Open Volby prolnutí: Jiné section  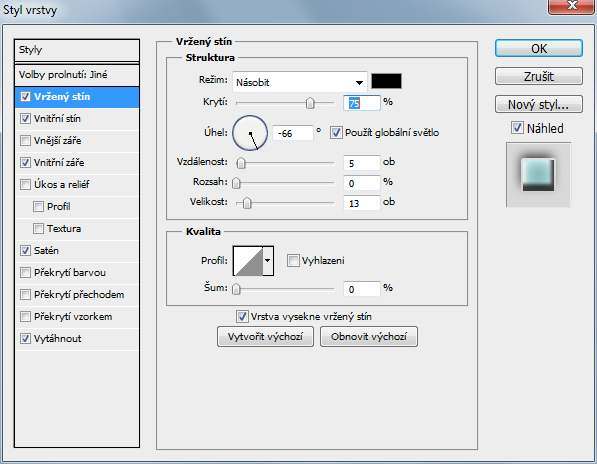[77, 75]
